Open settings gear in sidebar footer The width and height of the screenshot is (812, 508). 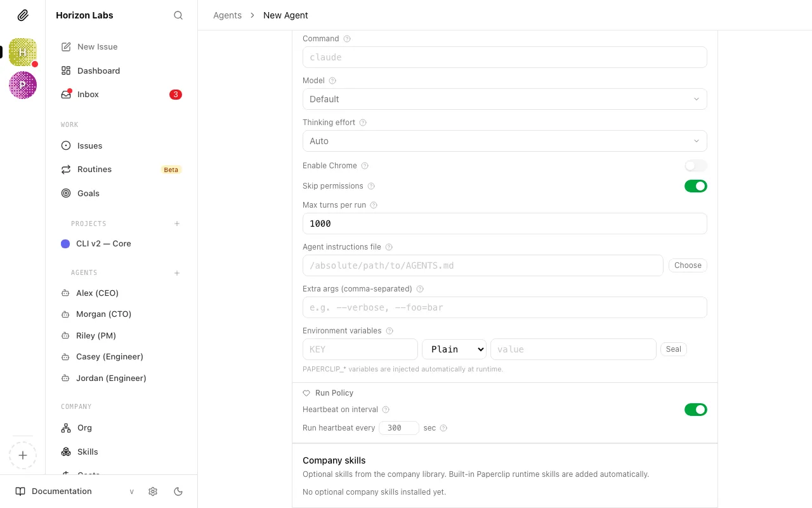(x=153, y=491)
